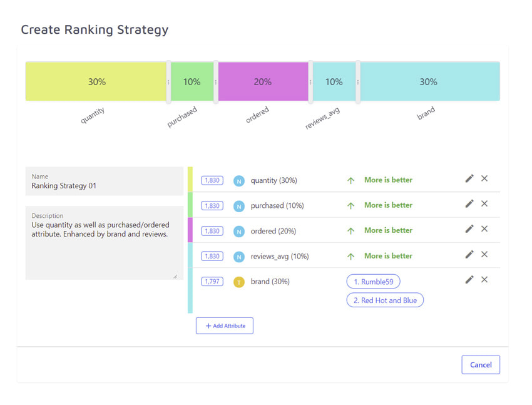Remove the purchased attribute via its X icon
532x405 pixels.
484,203
